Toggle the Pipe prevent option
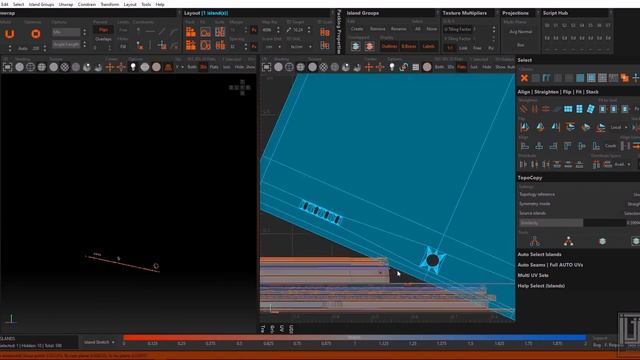The image size is (640, 360). 104,30
